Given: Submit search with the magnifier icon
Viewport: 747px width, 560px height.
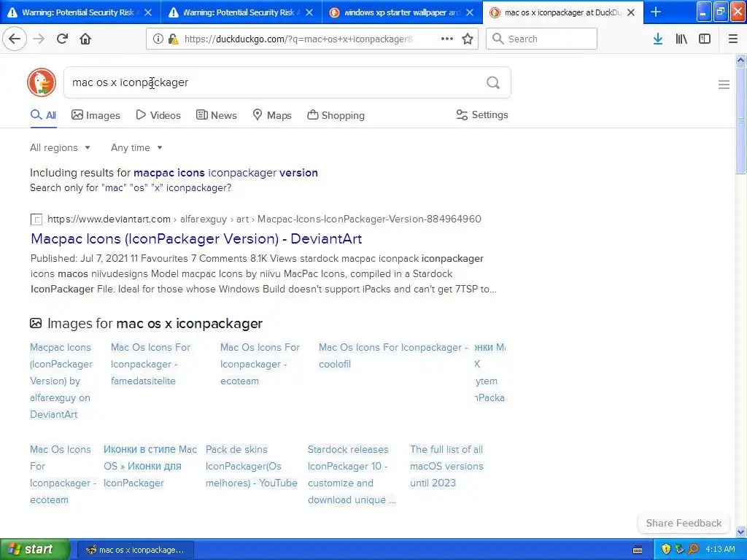Looking at the screenshot, I should coord(493,82).
